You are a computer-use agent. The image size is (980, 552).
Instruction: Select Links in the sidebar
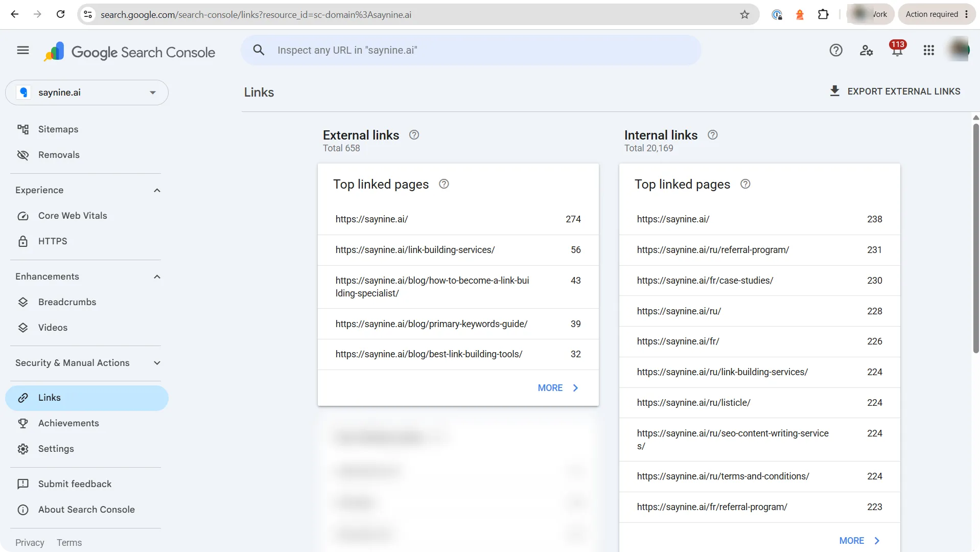87,398
